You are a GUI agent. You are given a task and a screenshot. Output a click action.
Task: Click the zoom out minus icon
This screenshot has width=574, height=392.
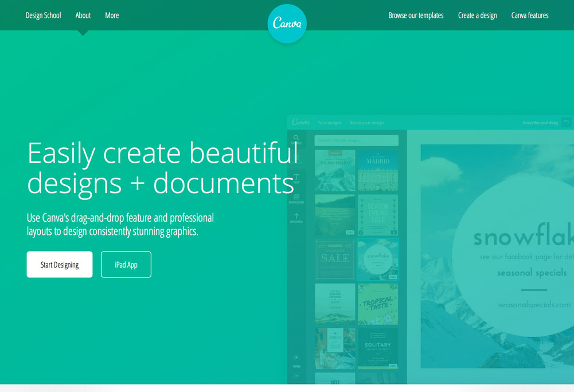point(296,376)
